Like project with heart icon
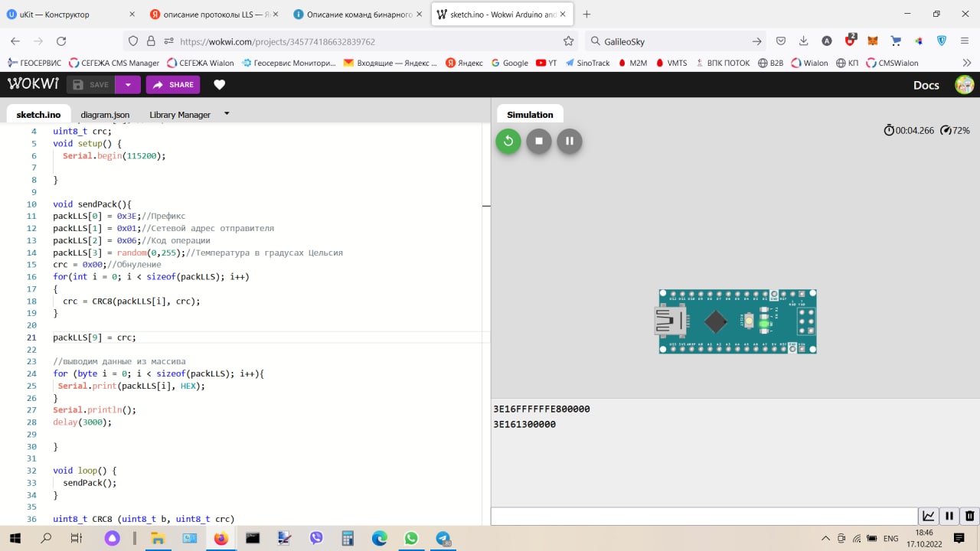 pyautogui.click(x=220, y=85)
